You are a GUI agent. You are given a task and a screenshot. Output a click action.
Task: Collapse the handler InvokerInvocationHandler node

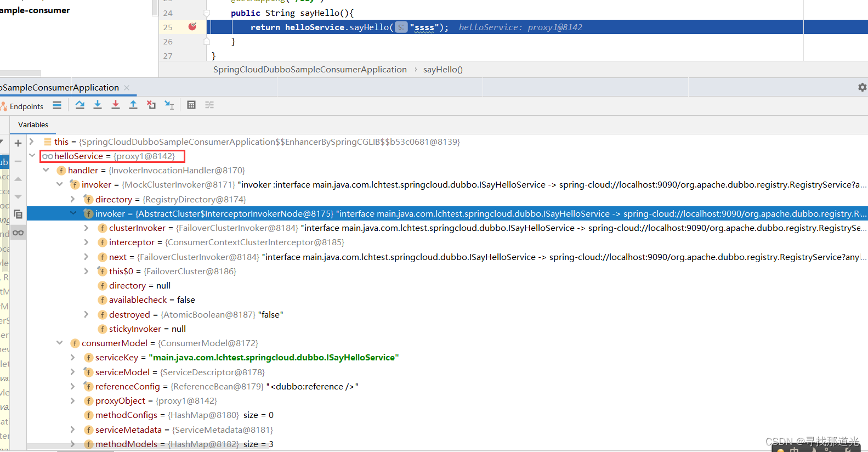click(46, 171)
